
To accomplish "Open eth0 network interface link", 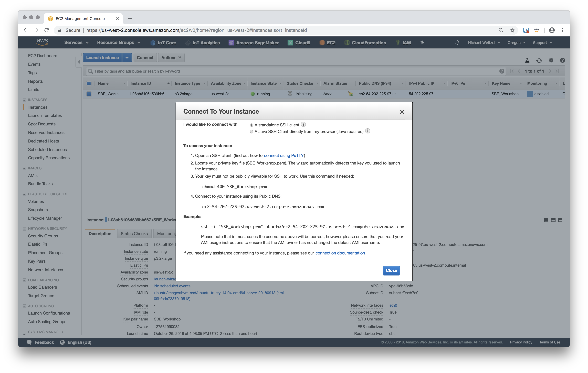I will pos(393,305).
